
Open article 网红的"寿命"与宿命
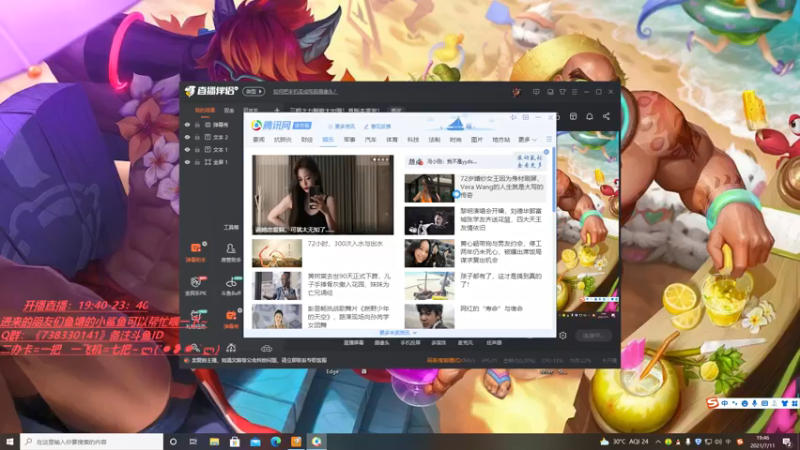(491, 309)
